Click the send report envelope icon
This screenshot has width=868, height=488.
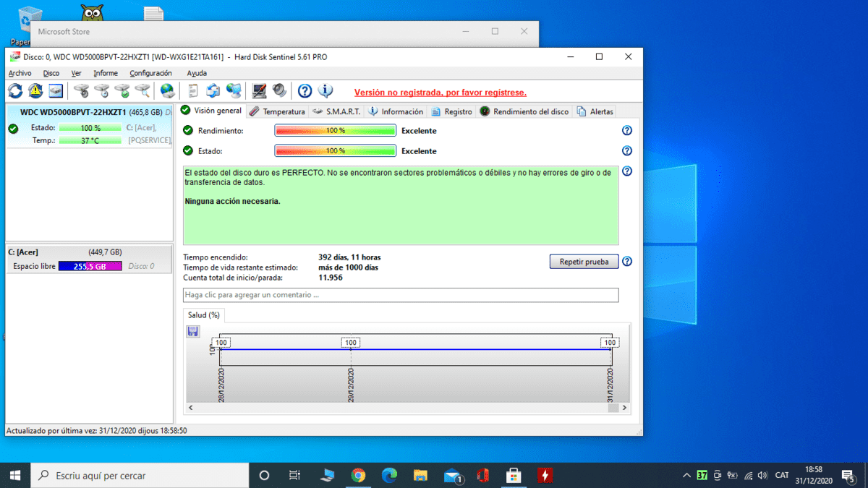[x=213, y=91]
